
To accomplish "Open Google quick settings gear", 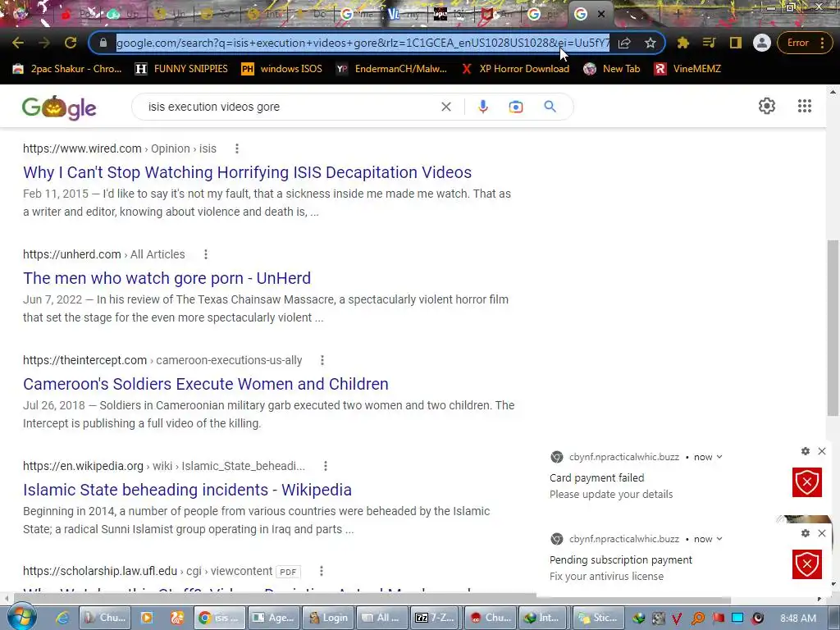I will pyautogui.click(x=767, y=106).
